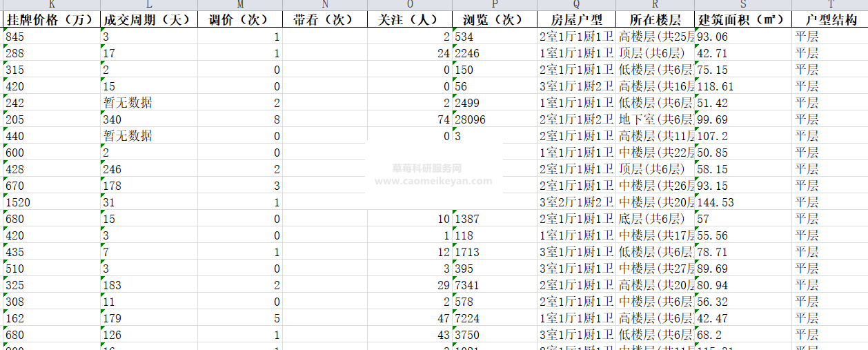Select the 调价（次） header cell
This screenshot has width=868, height=350.
239,20
